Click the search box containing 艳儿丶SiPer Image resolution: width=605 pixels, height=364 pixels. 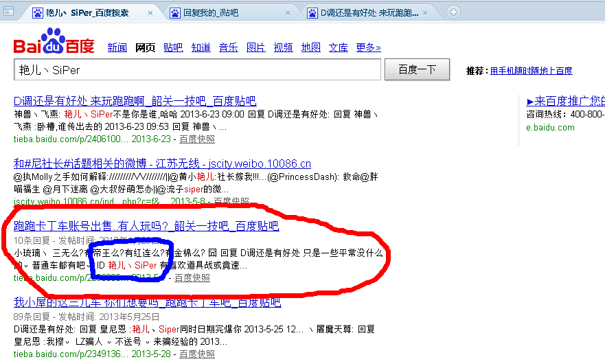point(197,69)
